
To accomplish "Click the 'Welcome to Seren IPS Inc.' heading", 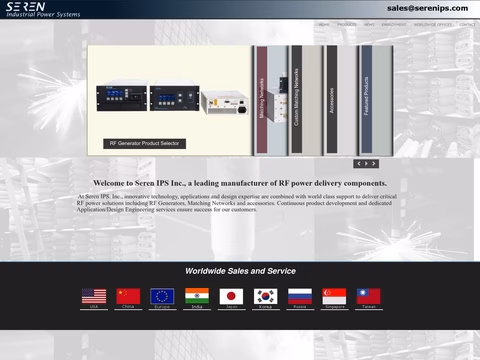I will [240, 183].
